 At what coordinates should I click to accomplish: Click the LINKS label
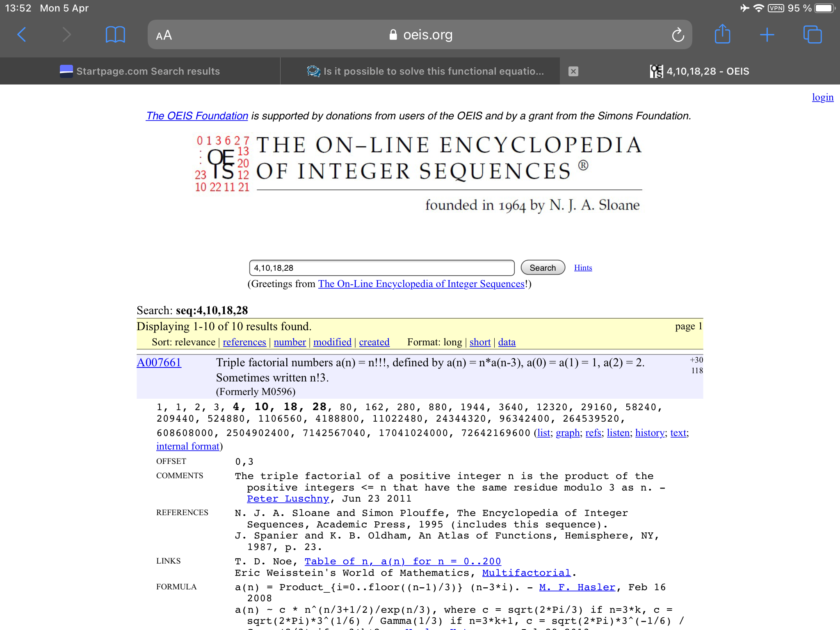click(168, 561)
